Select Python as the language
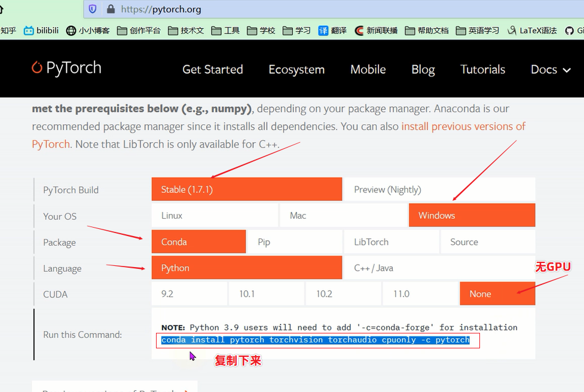 [246, 268]
